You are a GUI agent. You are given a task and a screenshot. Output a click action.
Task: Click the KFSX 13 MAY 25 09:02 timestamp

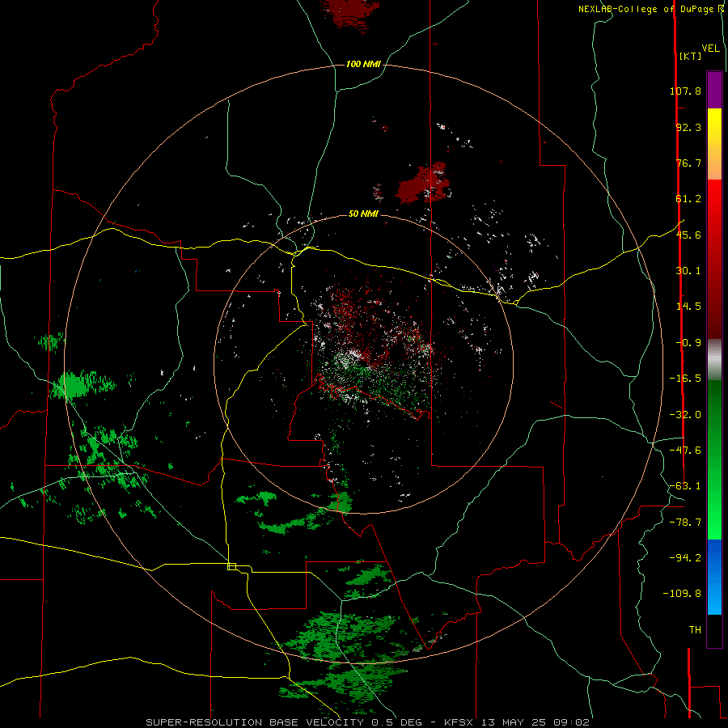click(517, 722)
